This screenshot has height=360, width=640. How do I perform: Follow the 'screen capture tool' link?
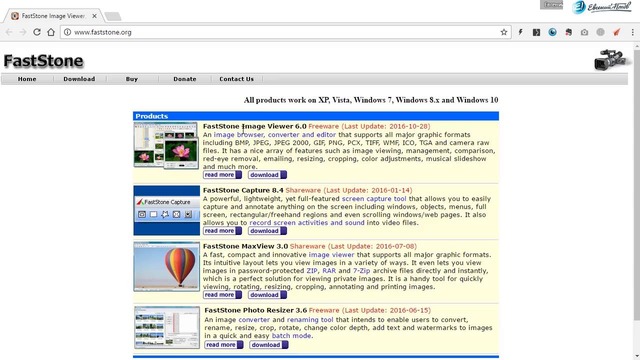(374, 199)
